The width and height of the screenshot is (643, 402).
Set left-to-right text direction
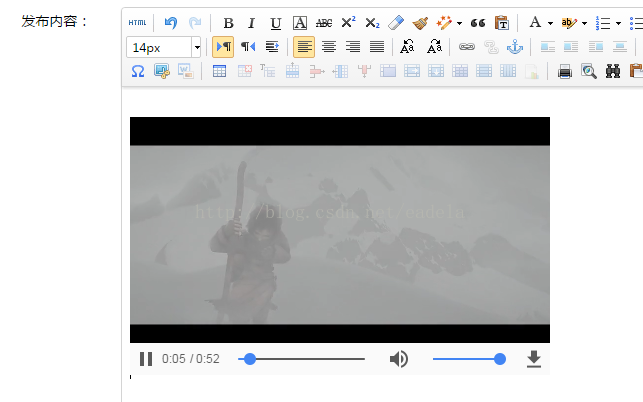pyautogui.click(x=223, y=47)
